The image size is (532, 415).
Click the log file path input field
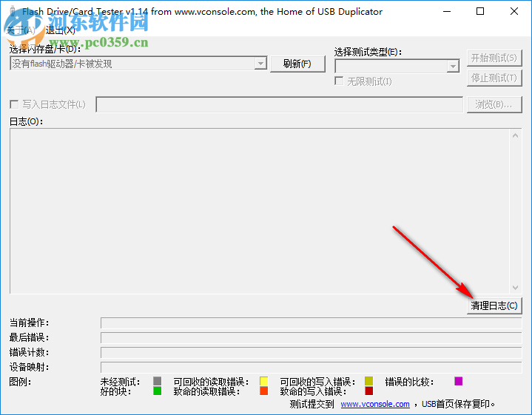[x=279, y=104]
